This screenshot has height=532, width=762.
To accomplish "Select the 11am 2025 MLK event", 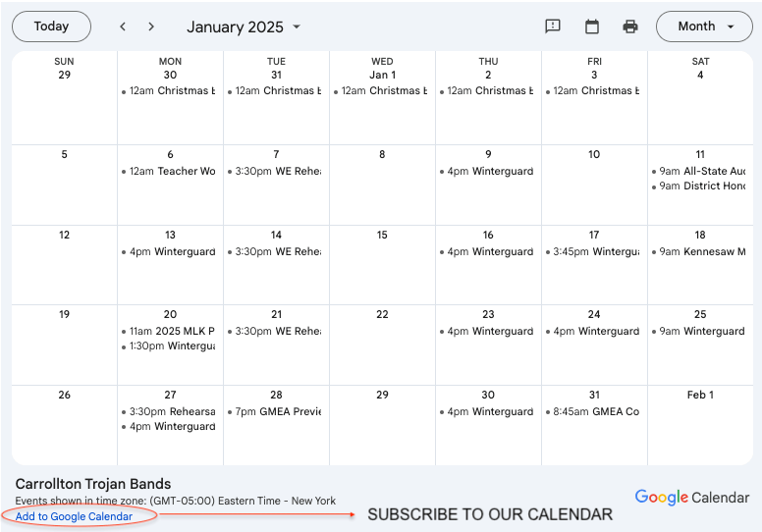I will tap(171, 332).
